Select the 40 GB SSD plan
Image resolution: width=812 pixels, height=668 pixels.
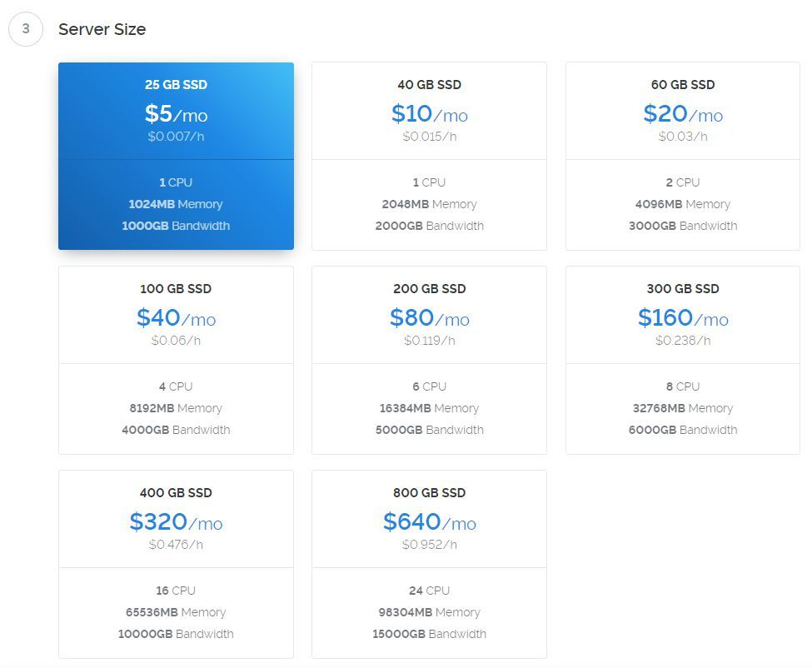[x=429, y=155]
